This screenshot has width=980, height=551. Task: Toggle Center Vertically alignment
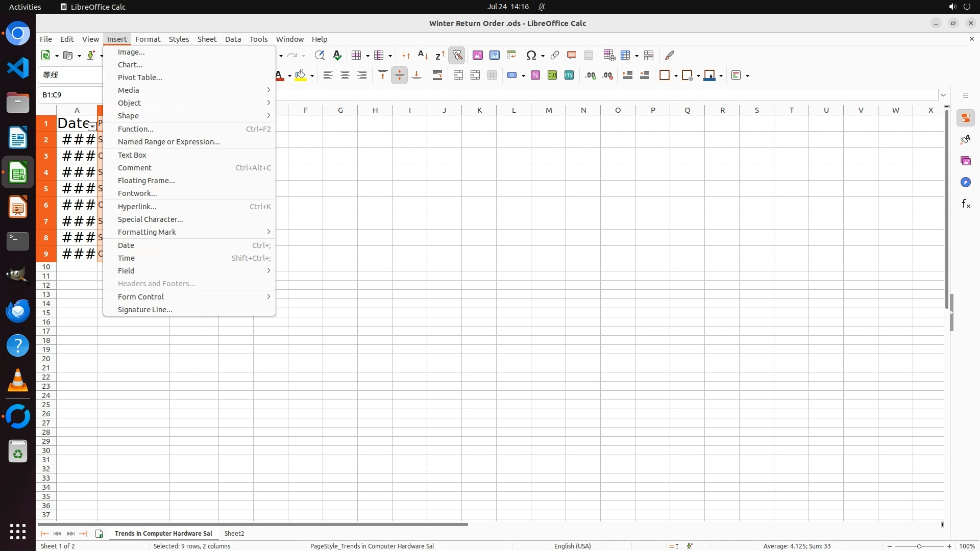(400, 76)
